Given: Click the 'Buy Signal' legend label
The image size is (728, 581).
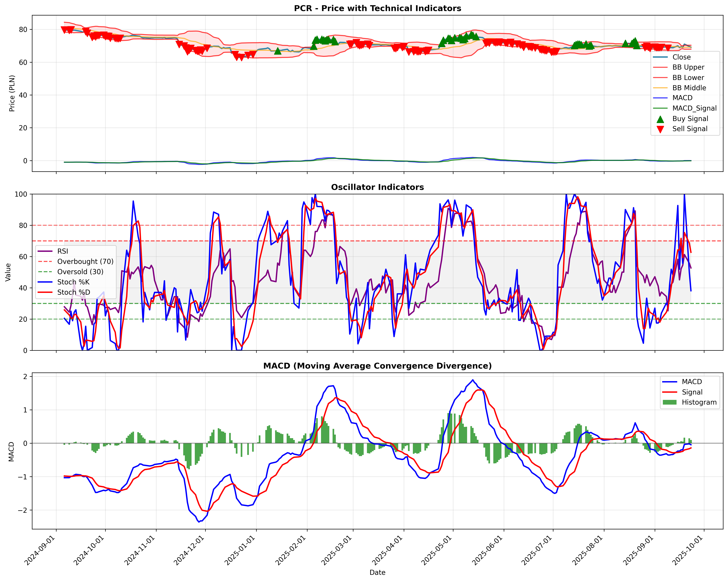Looking at the screenshot, I should pyautogui.click(x=690, y=119).
